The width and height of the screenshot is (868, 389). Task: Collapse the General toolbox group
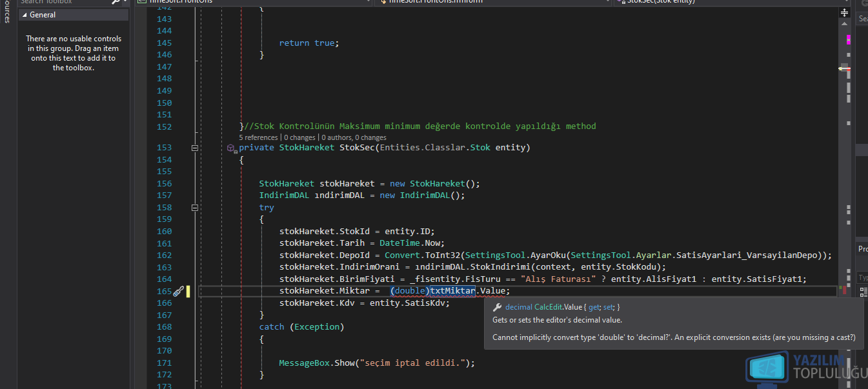[25, 14]
